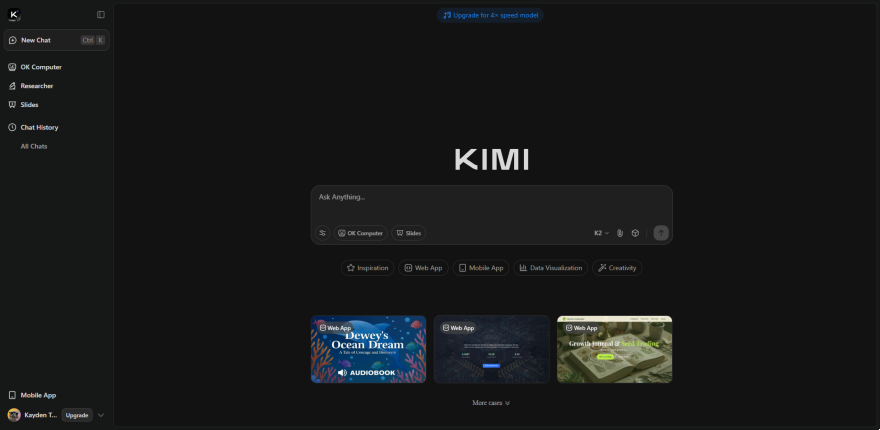
Task: Click the Chat History clock icon
Action: 12,127
